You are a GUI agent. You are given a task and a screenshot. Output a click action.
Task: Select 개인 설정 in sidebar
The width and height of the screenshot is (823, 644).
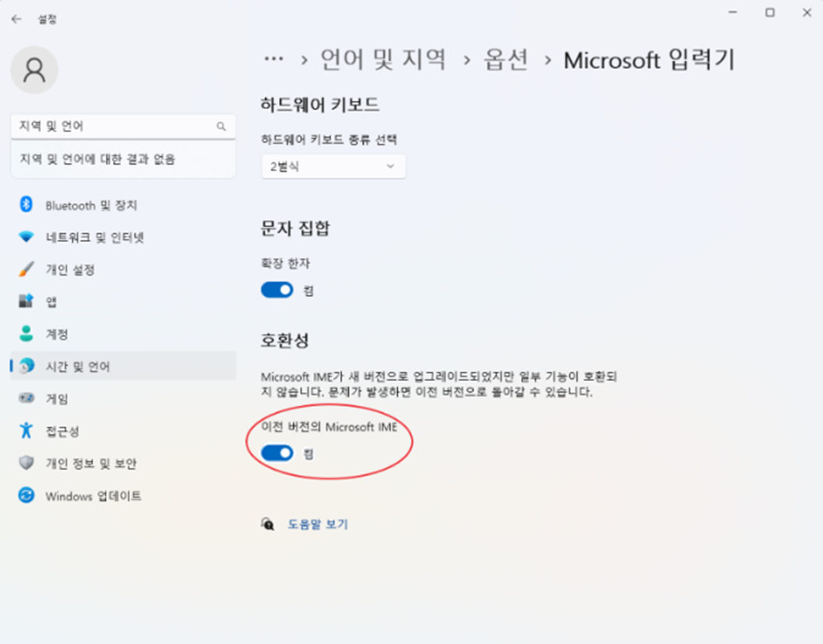pos(123,270)
